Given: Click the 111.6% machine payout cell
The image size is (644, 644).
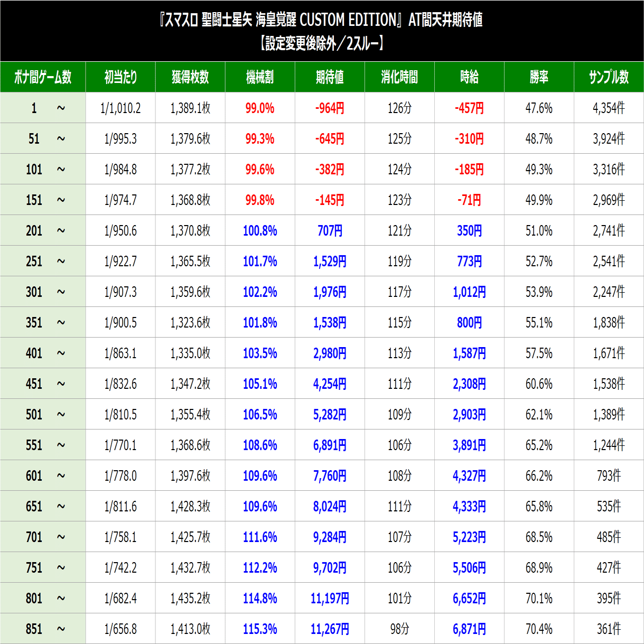Looking at the screenshot, I should [260, 537].
